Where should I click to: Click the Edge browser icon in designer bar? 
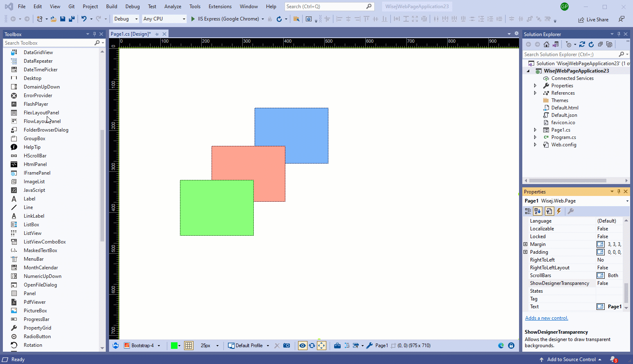(501, 346)
